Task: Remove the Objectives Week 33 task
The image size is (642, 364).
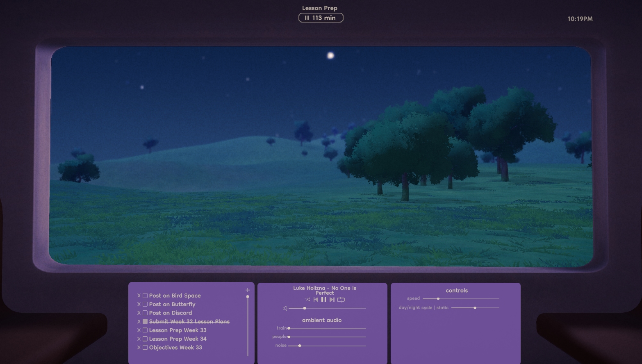Action: coord(139,348)
